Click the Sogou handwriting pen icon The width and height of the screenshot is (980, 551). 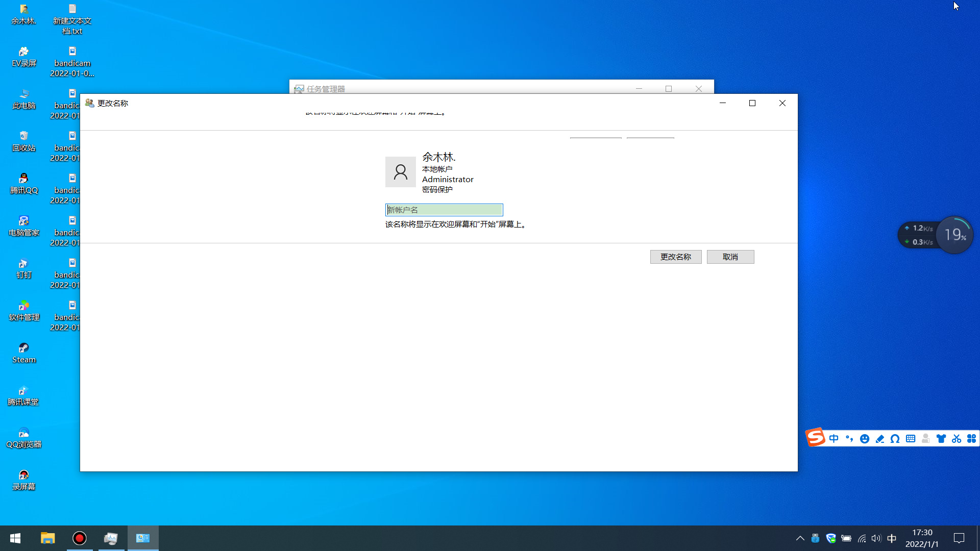[879, 439]
